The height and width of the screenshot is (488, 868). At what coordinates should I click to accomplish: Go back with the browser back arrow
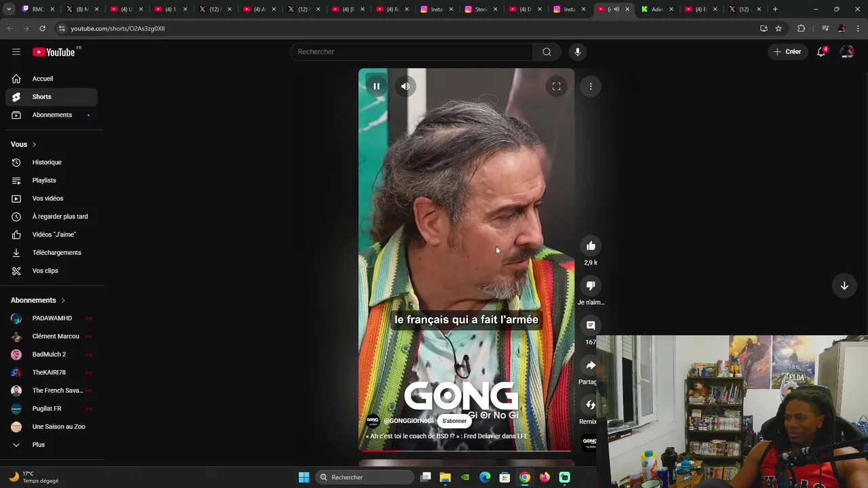pos(9,28)
